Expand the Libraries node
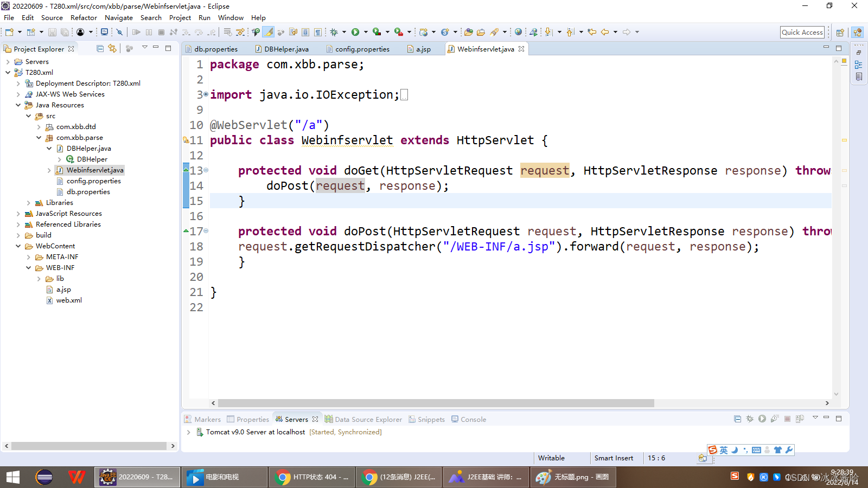This screenshot has height=488, width=868. coord(28,202)
